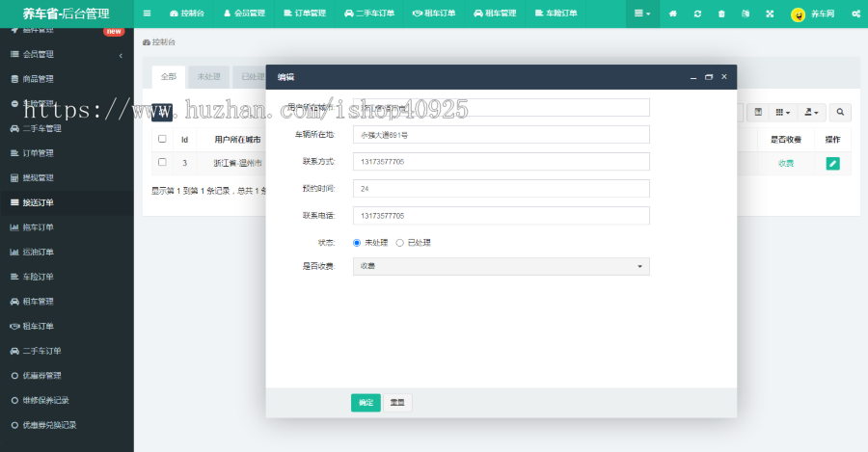Open 会员管理 in top navigation

[x=244, y=13]
